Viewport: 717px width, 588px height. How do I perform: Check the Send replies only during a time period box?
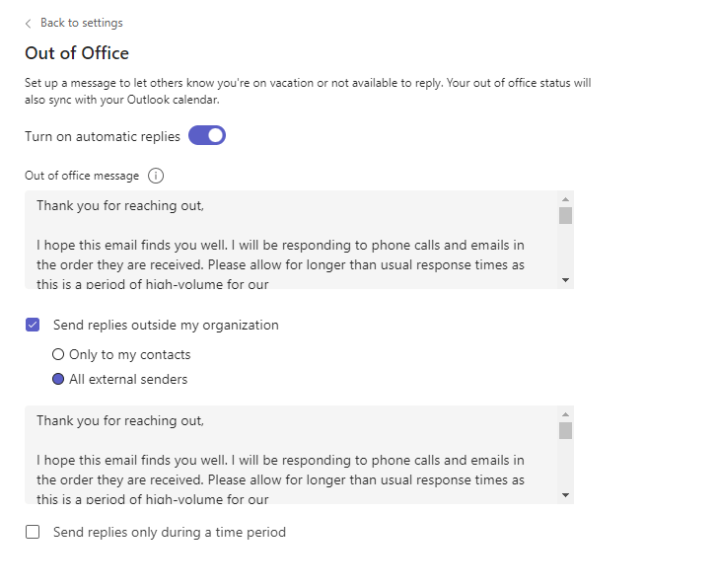pyautogui.click(x=33, y=532)
